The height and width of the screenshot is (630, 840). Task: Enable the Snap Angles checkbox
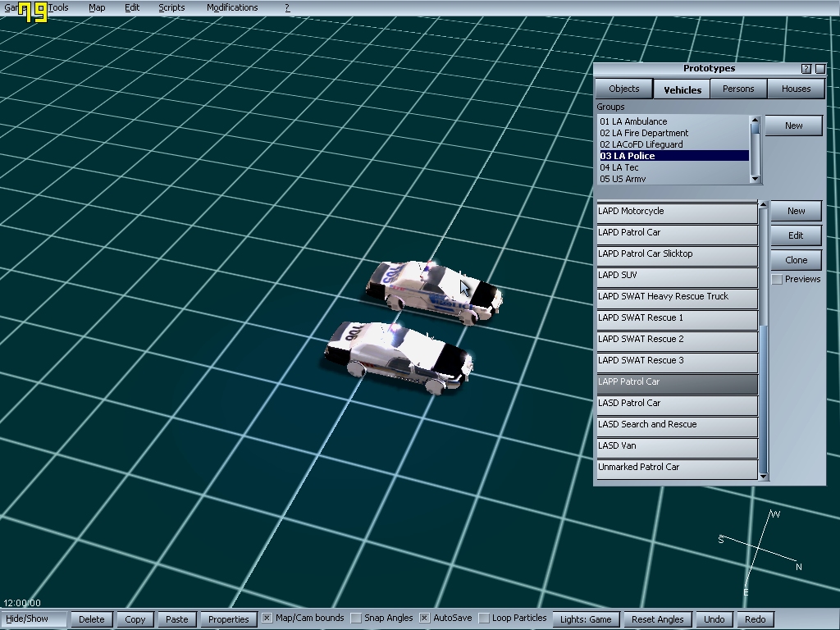(356, 619)
